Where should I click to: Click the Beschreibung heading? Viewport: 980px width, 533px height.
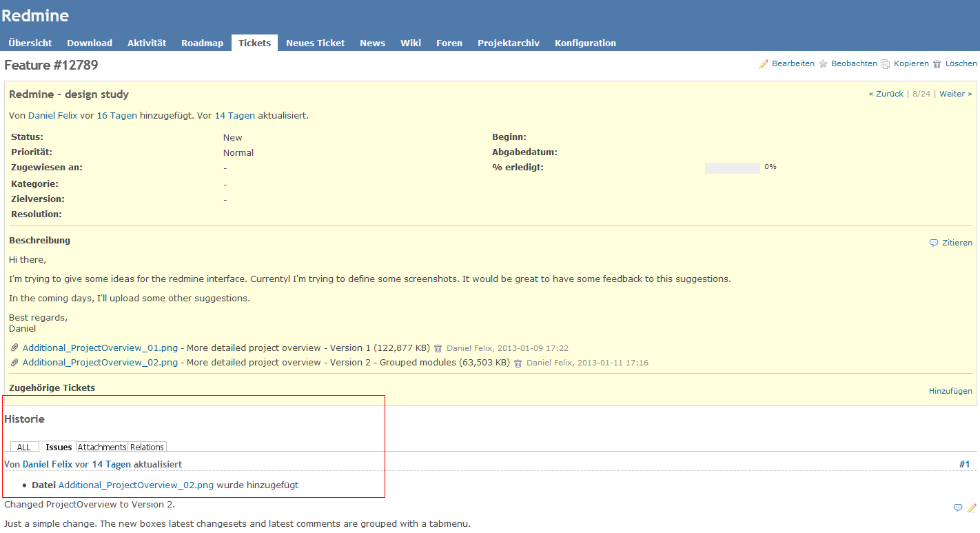click(39, 241)
